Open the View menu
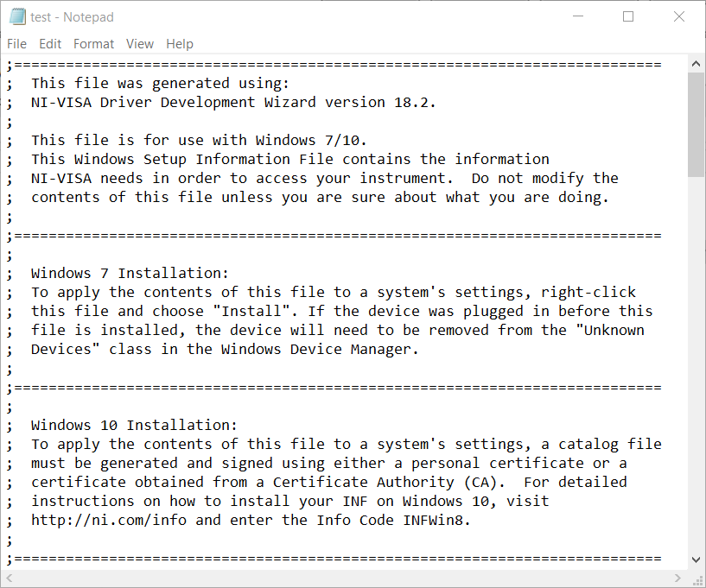 pos(139,44)
